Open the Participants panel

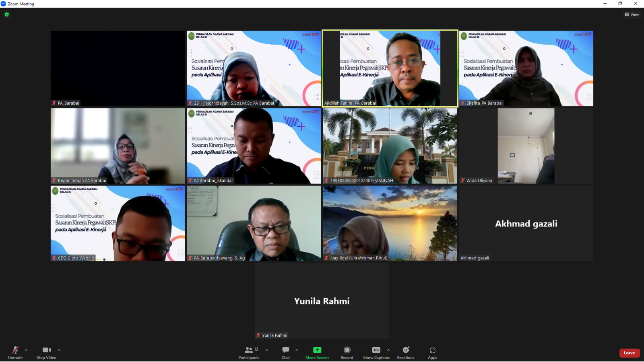tap(249, 352)
